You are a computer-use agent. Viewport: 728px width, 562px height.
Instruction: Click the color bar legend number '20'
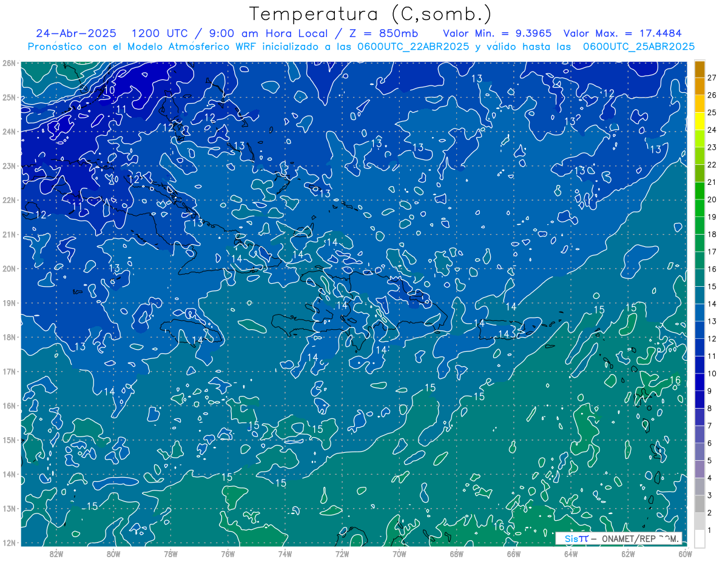coord(712,199)
